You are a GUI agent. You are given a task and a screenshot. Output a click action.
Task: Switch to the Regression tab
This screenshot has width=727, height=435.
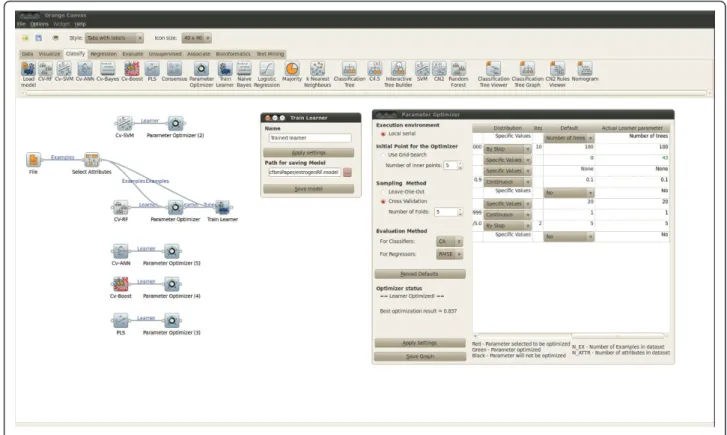[103, 54]
